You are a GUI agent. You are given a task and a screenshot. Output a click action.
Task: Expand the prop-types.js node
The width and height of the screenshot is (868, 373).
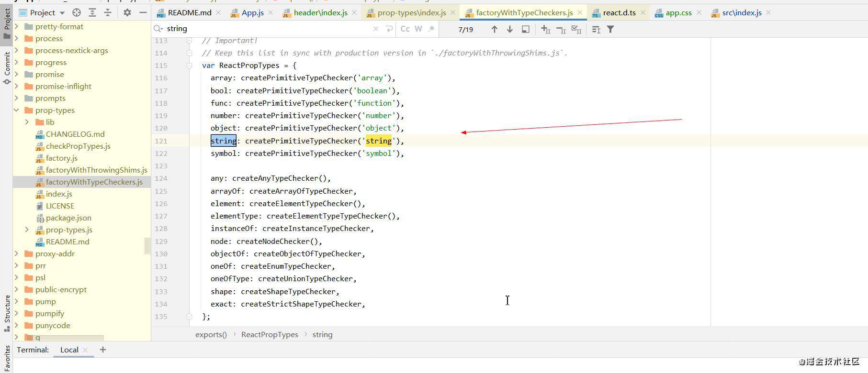point(27,230)
